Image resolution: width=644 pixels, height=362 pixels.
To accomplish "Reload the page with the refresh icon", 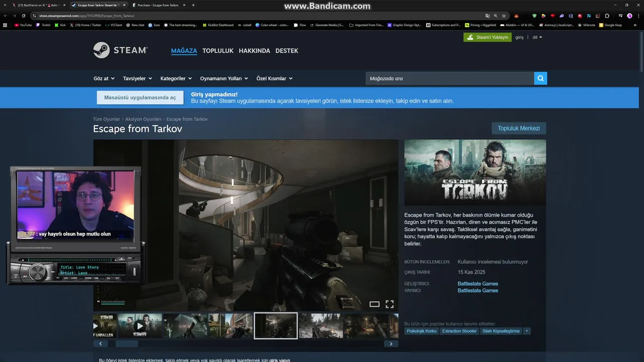I will coord(24,16).
